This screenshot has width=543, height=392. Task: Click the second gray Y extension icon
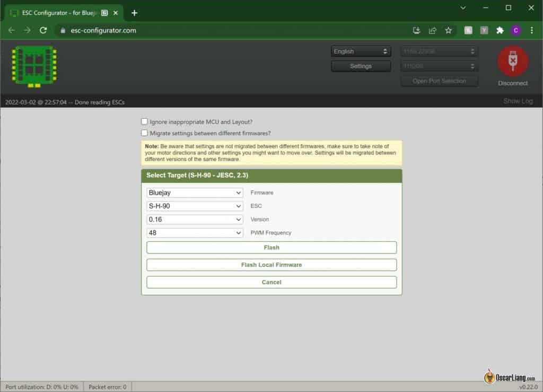tap(484, 30)
